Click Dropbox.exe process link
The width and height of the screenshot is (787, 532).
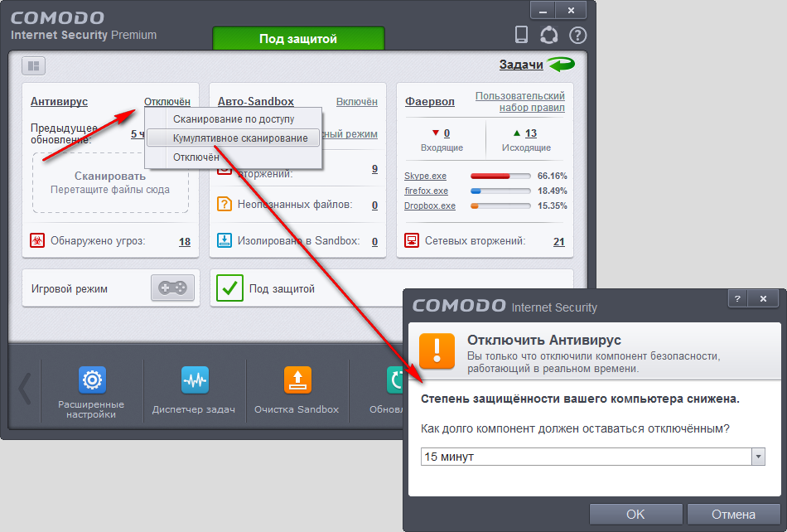(430, 206)
